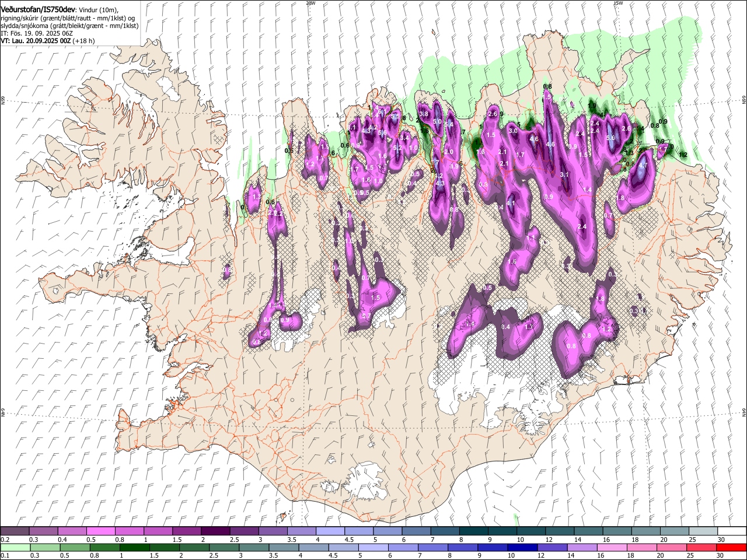The height and width of the screenshot is (560, 747).
Task: Click lower-row blue swatch between 6 and 7
Action: (x=403, y=547)
